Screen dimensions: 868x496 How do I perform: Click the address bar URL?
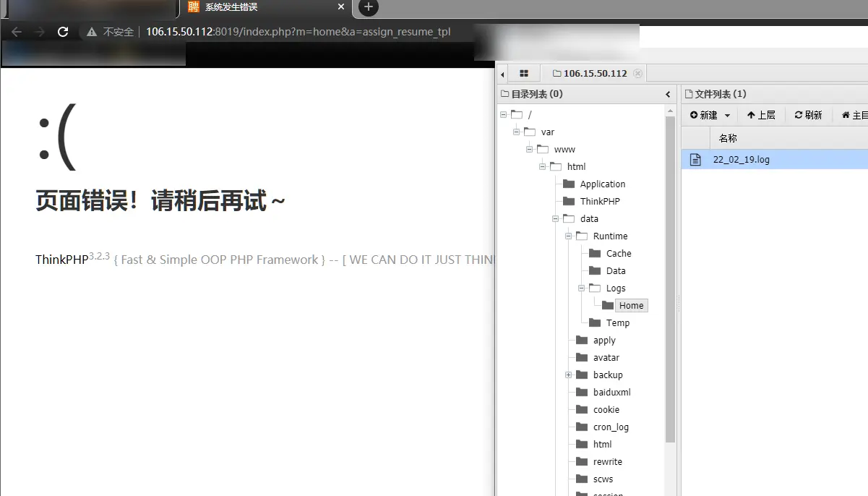click(x=298, y=32)
